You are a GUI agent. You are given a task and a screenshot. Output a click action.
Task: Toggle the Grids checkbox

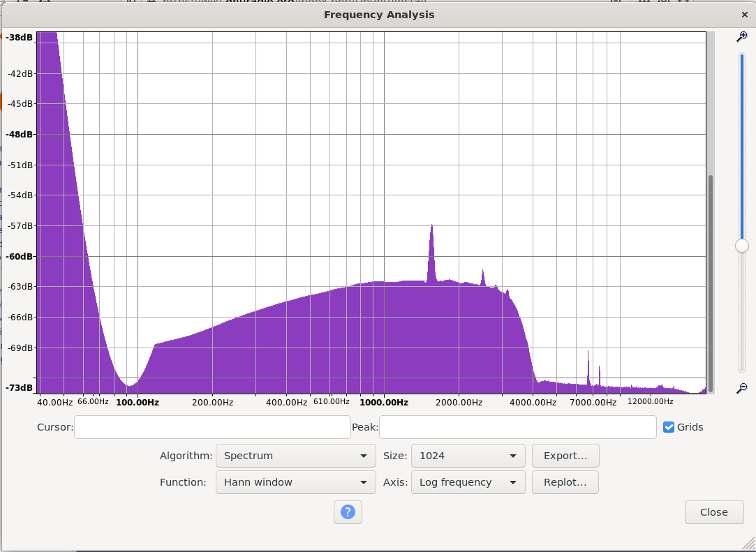pyautogui.click(x=669, y=427)
